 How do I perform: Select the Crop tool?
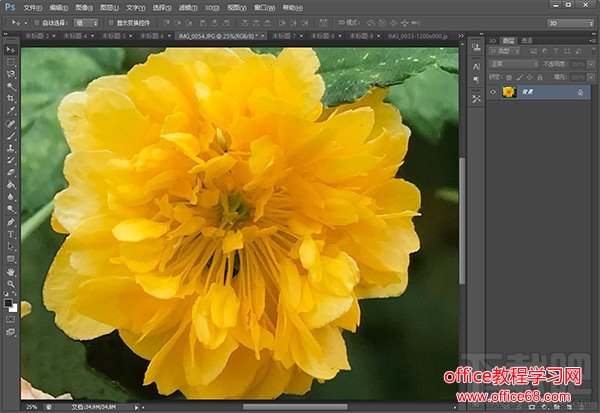pyautogui.click(x=11, y=98)
